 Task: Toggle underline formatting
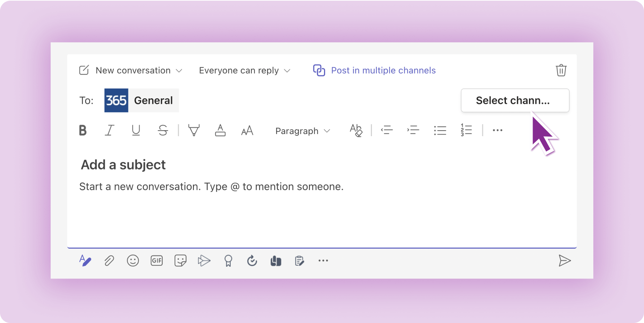point(136,131)
